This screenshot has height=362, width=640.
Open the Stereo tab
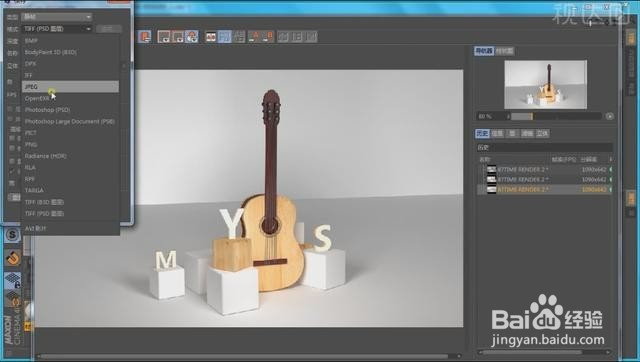(x=542, y=133)
